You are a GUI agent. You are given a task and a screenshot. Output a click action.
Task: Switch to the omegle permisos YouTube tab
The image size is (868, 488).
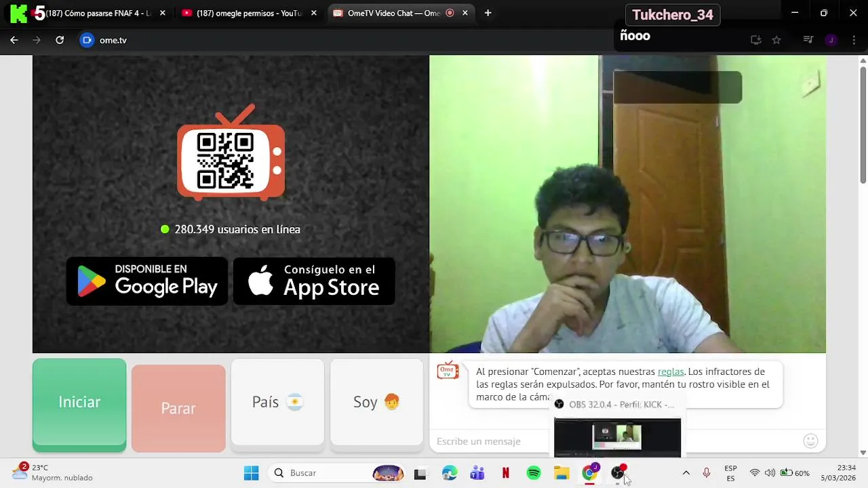pos(248,13)
